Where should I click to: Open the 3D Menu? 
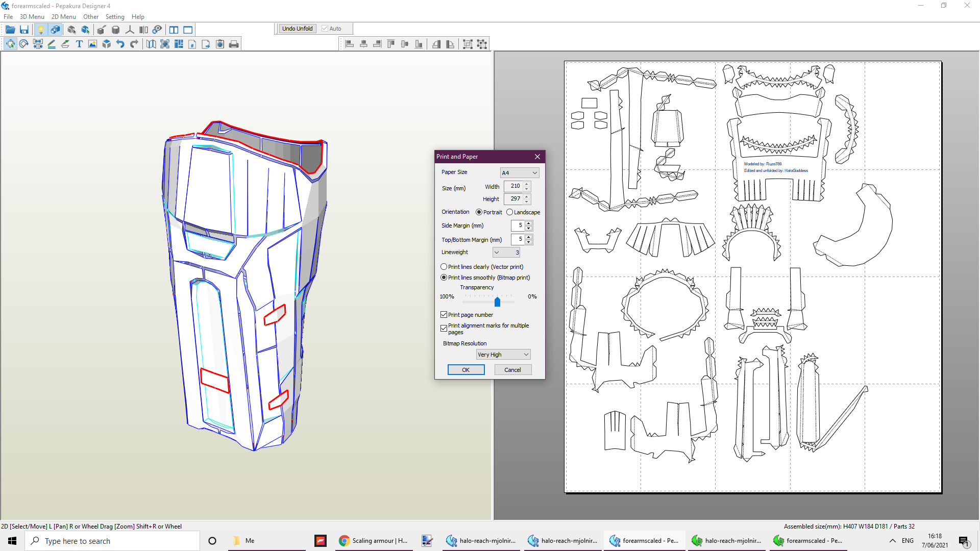(x=32, y=17)
